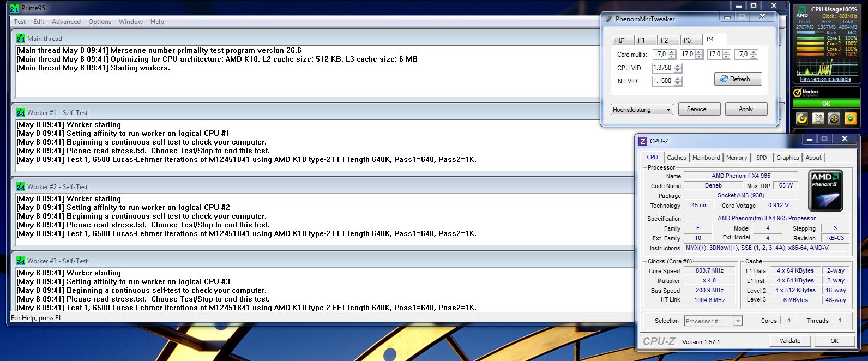
Task: Click the green OK status bar on Norton gadget
Action: 826,104
